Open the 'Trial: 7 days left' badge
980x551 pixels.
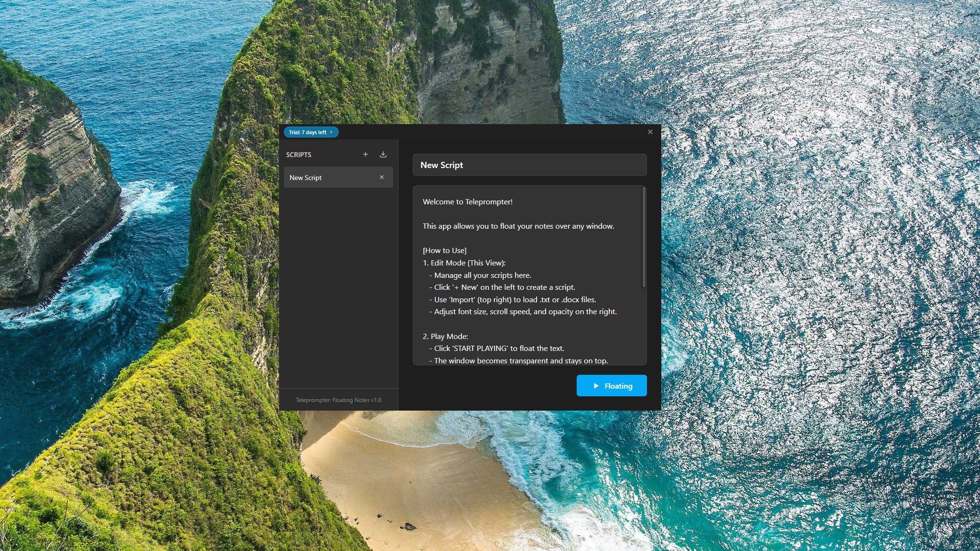tap(308, 132)
